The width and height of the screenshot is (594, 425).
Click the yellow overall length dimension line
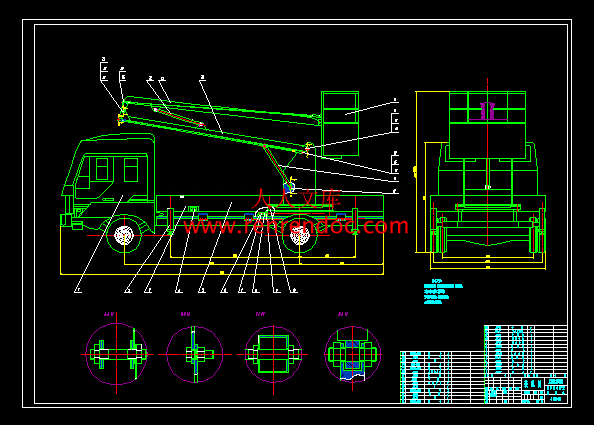[x=222, y=273]
